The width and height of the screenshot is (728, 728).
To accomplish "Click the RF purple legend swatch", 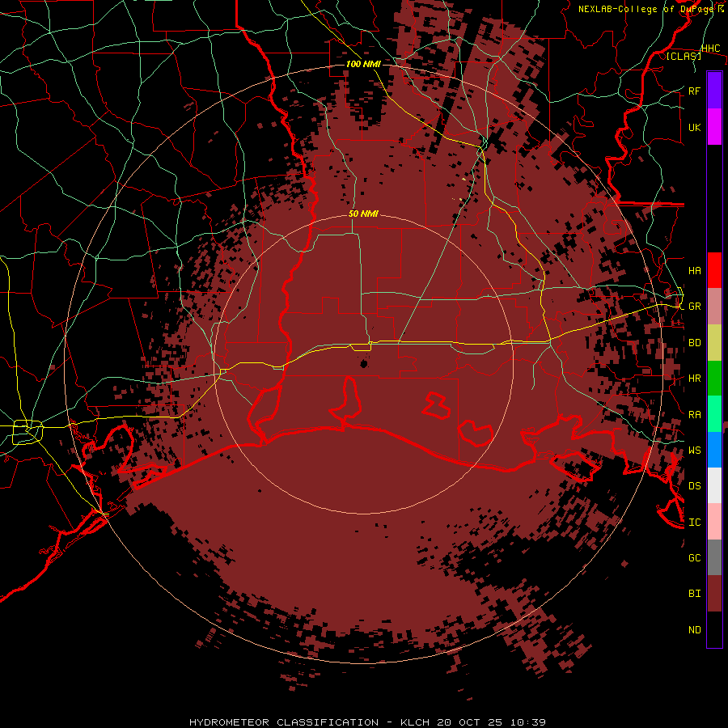I will coord(714,91).
